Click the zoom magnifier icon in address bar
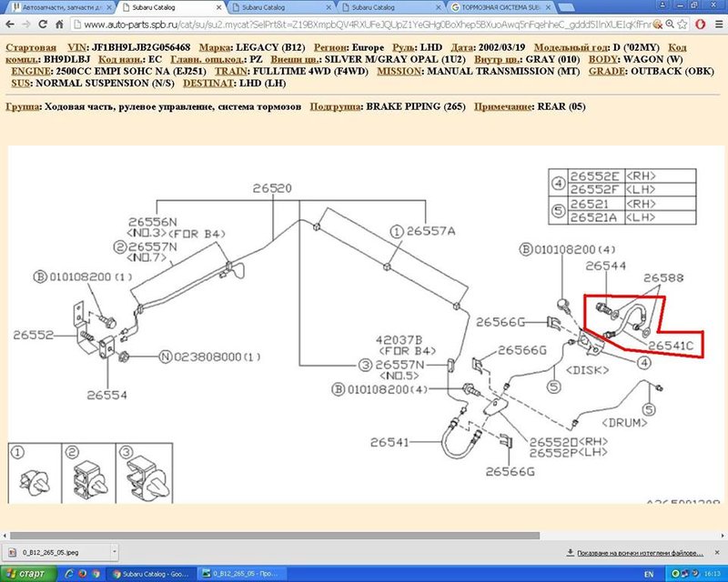Screen dimensions: 728x582 pyautogui.click(x=670, y=25)
